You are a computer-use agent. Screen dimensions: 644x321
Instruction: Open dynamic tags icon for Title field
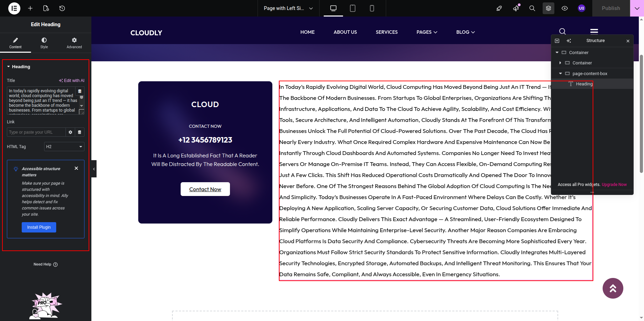(x=80, y=91)
